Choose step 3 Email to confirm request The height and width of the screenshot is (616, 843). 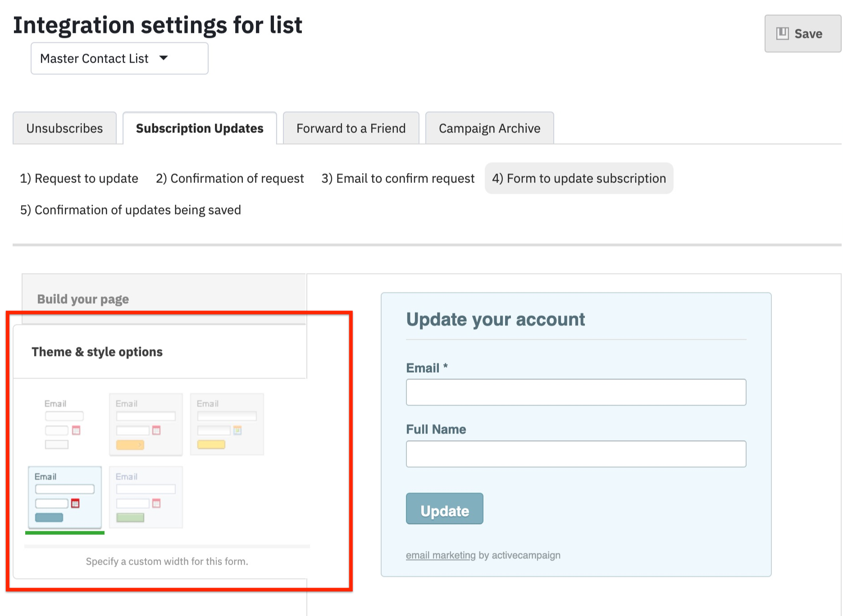(398, 178)
